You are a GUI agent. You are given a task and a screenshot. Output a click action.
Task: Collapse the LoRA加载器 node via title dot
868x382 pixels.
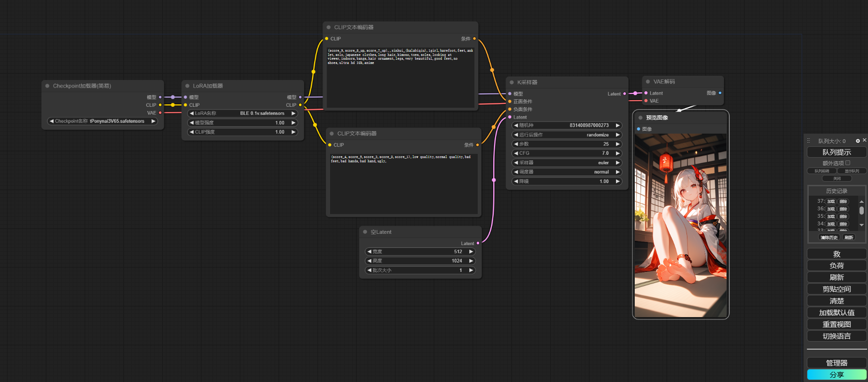pos(188,86)
